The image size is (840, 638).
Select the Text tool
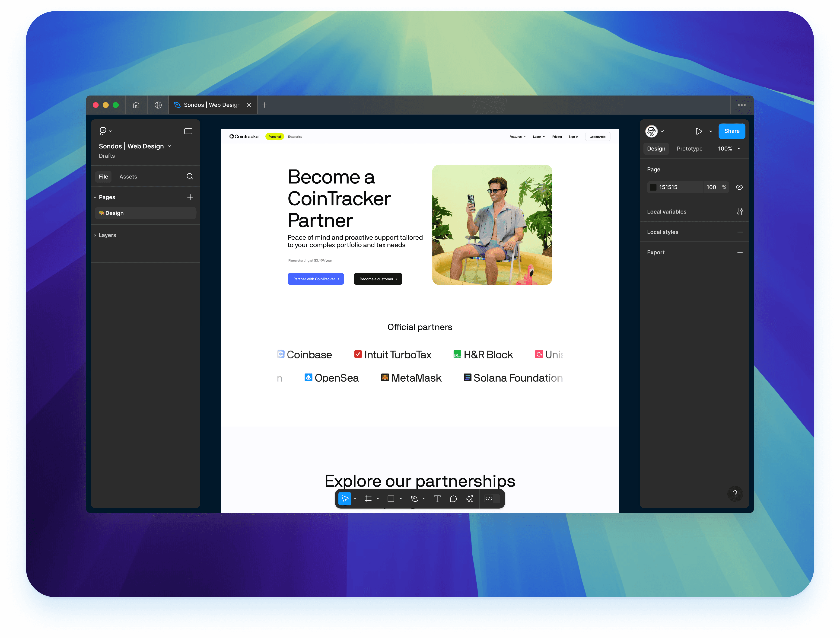(x=437, y=499)
